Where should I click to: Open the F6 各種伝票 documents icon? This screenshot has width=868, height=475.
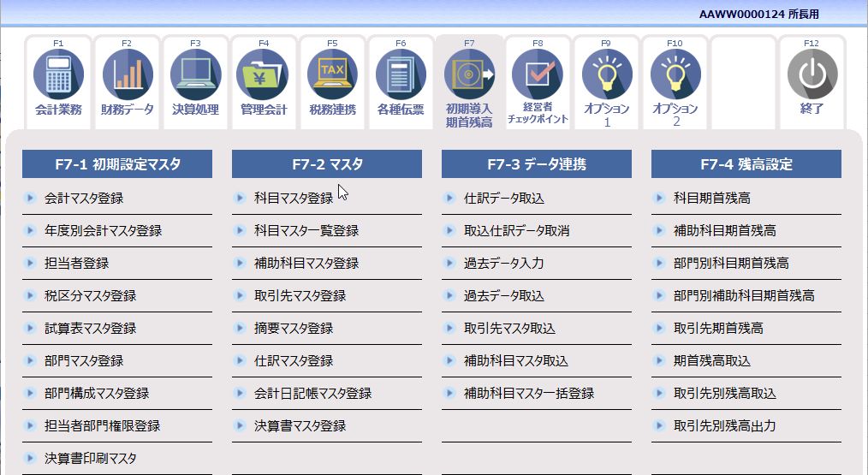(401, 74)
